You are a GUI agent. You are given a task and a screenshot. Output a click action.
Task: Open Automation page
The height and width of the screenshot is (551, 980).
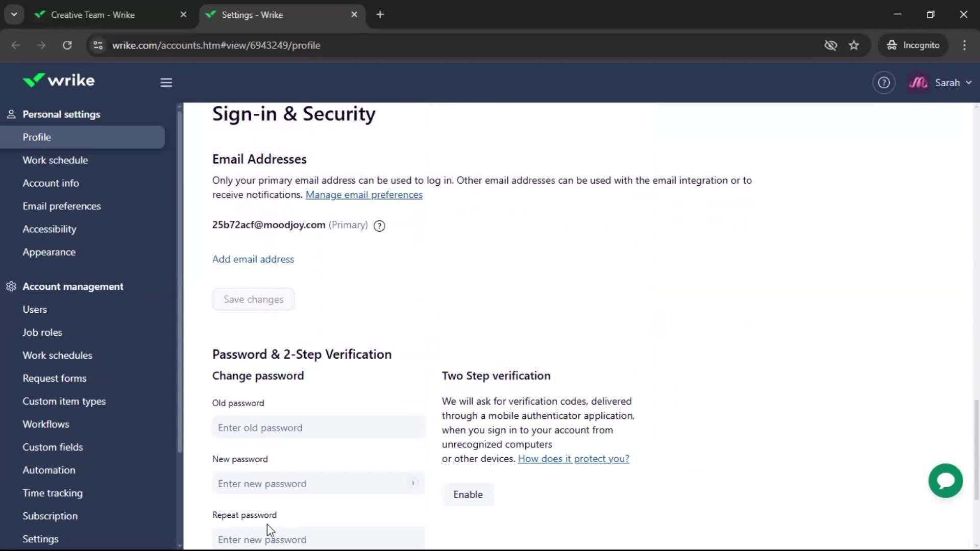(x=49, y=470)
